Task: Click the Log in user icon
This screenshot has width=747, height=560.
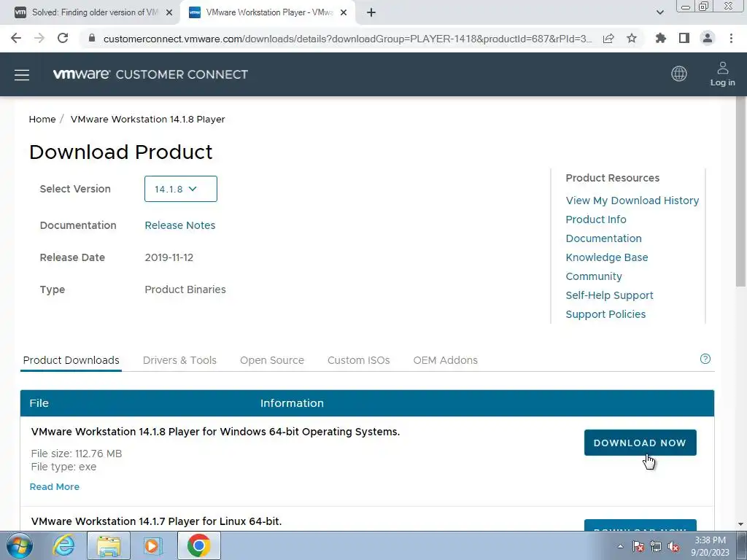Action: 722,74
